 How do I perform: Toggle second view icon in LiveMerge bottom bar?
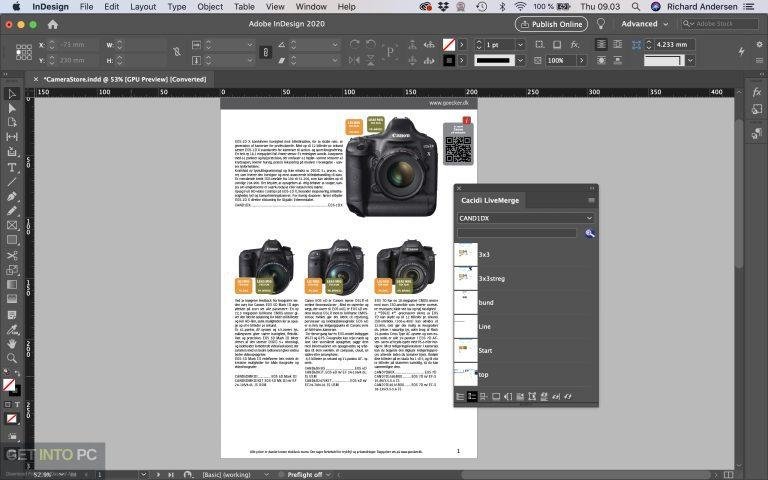pos(472,396)
